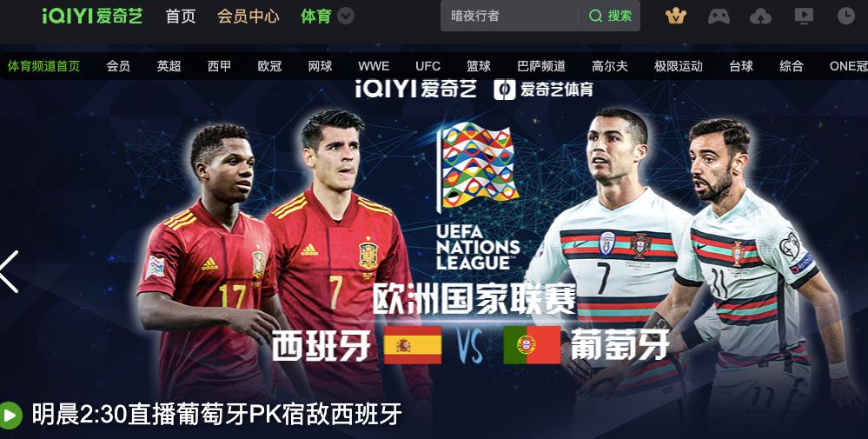Select the WWE channel tab
The width and height of the screenshot is (868, 439).
(x=374, y=66)
